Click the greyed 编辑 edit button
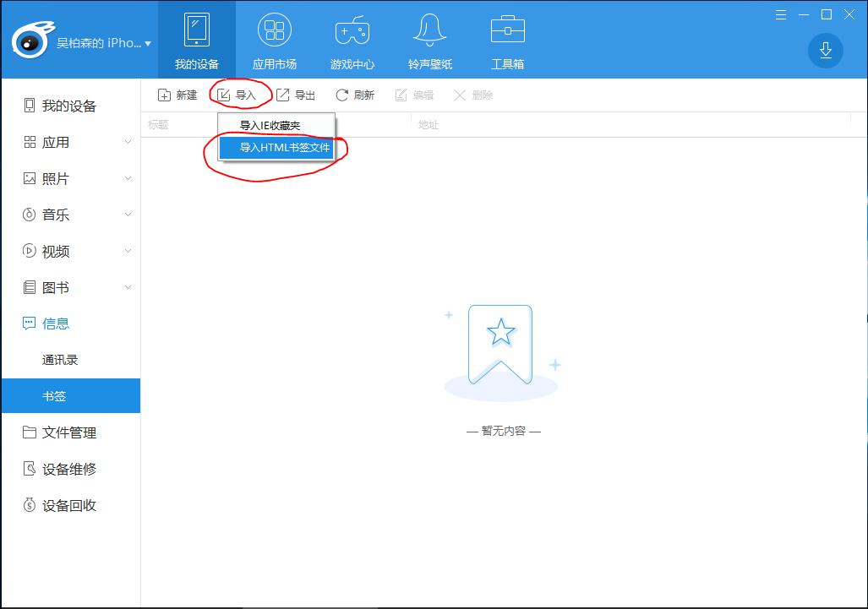Screen dimensions: 868x609 414,95
